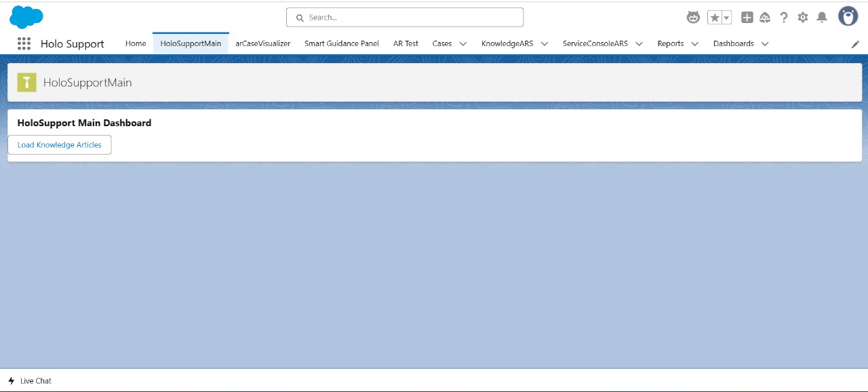Viewport: 868px width, 392px height.
Task: Expand the Dashboards dropdown chevron
Action: coord(765,43)
